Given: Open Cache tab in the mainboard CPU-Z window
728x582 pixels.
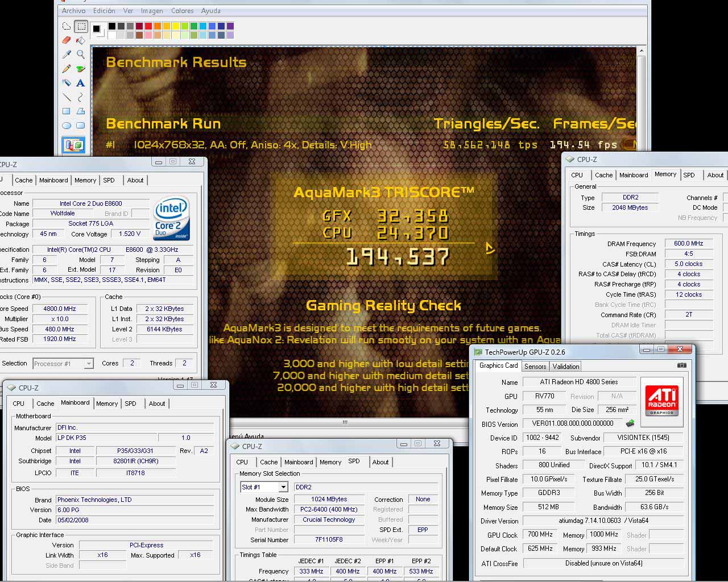Looking at the screenshot, I should [x=45, y=404].
